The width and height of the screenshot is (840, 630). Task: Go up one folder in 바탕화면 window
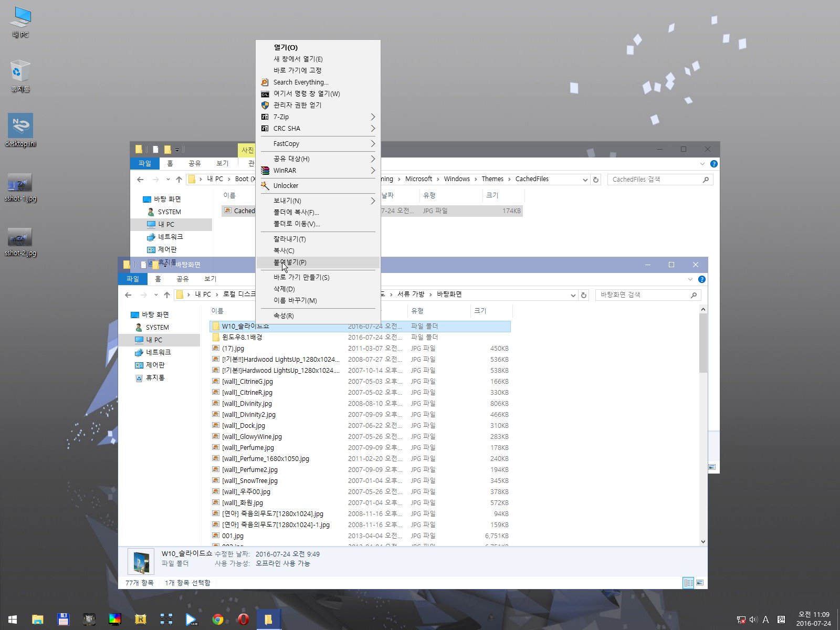(167, 295)
